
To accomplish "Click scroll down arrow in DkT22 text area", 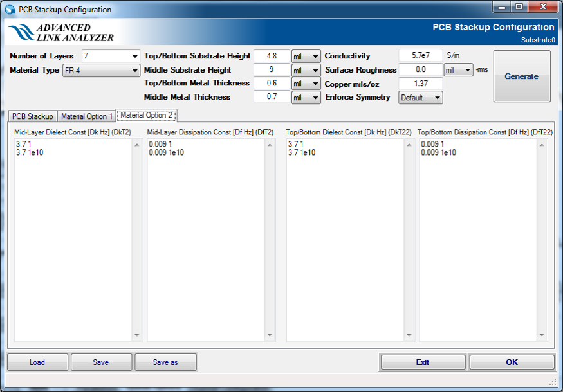I will tap(409, 335).
